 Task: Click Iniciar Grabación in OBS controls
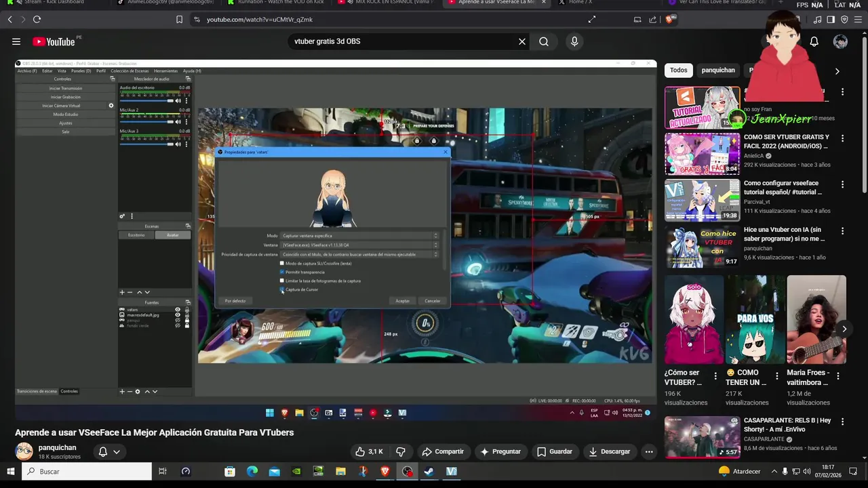[x=66, y=97]
